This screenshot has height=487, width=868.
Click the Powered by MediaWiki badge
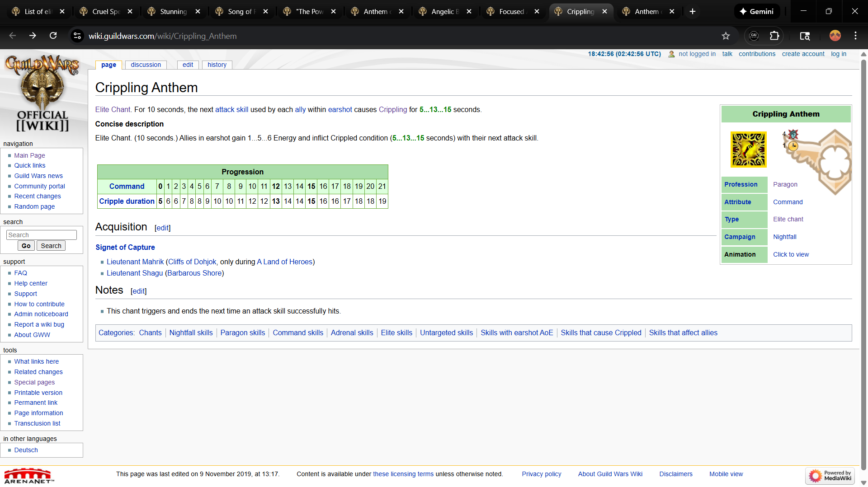coord(830,476)
